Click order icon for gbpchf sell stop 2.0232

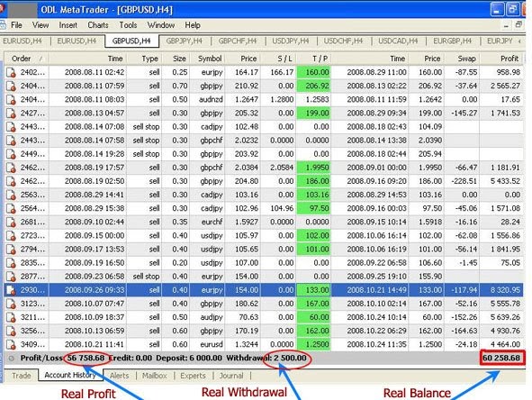tap(11, 141)
